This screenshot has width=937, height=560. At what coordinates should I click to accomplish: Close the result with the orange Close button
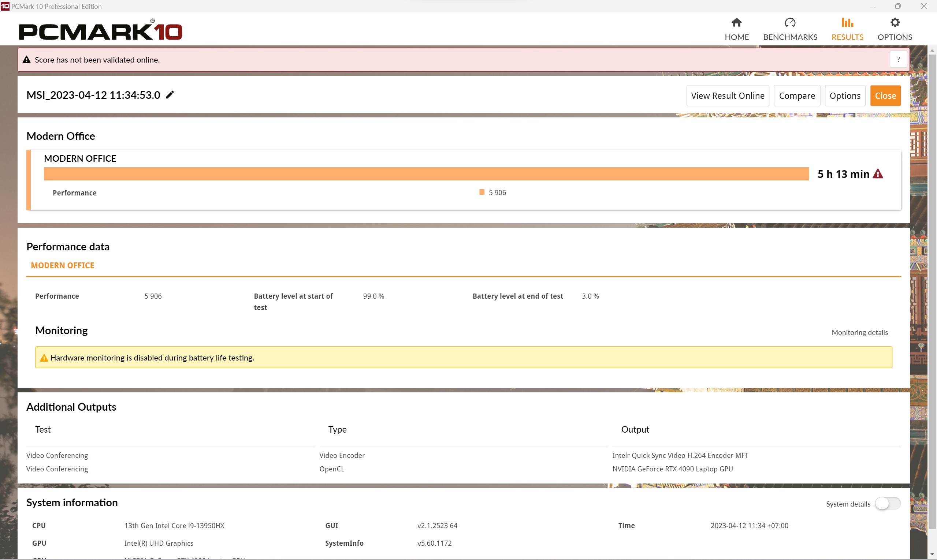coord(885,96)
